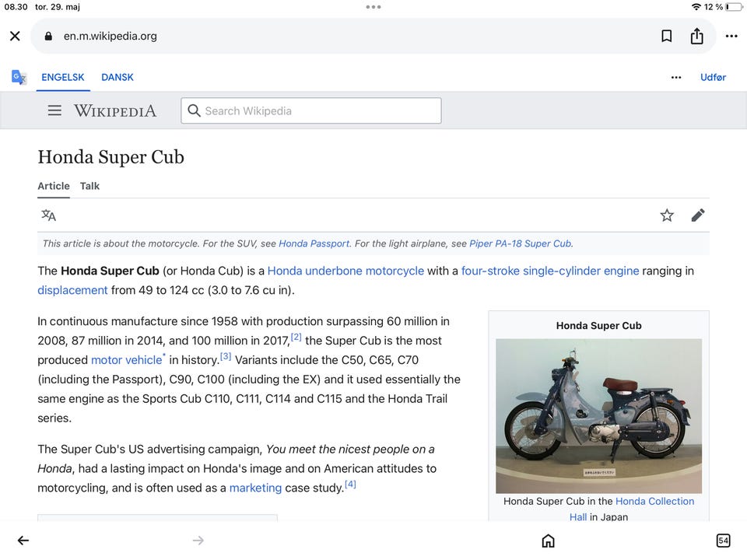The image size is (747, 560).
Task: Follow the Honda Passport link
Action: [x=314, y=243]
